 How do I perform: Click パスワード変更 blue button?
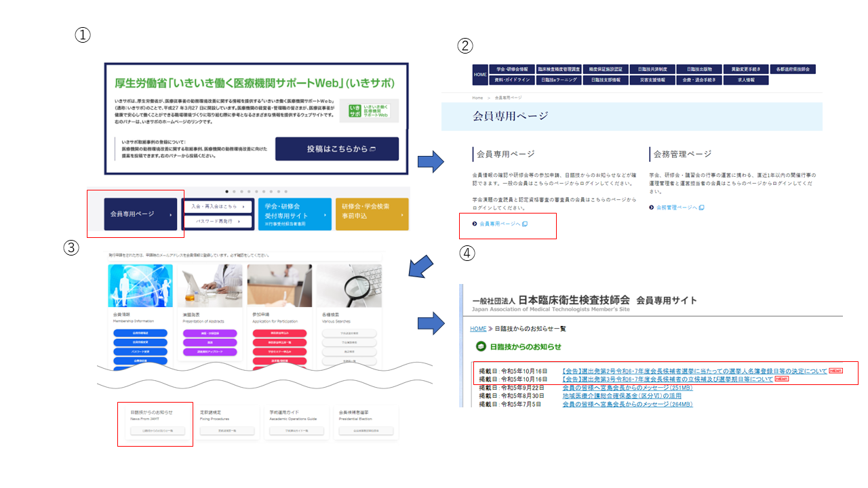coord(140,352)
